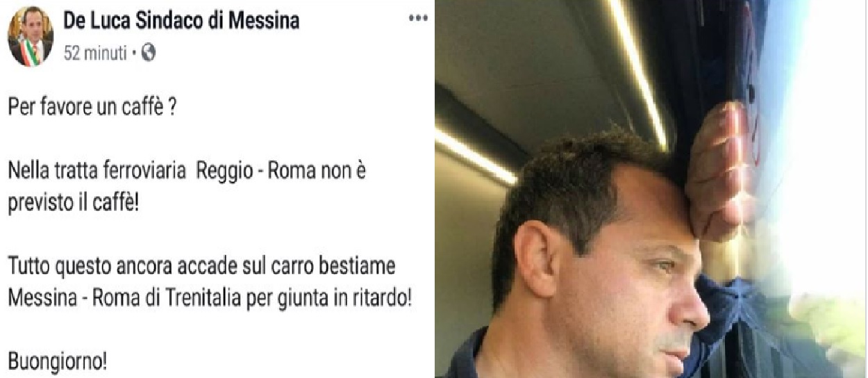
Task: Open De Luca's profile avatar picture
Action: pyautogui.click(x=31, y=37)
